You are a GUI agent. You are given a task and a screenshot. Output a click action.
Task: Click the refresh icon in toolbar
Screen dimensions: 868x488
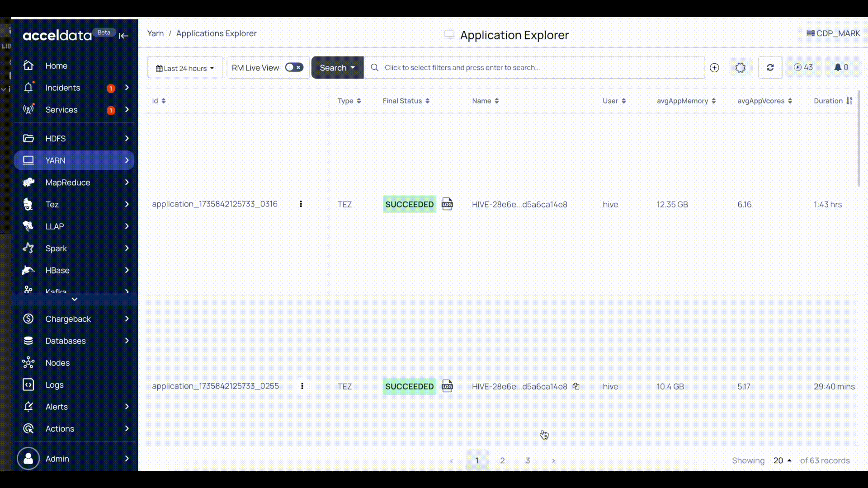pos(770,68)
